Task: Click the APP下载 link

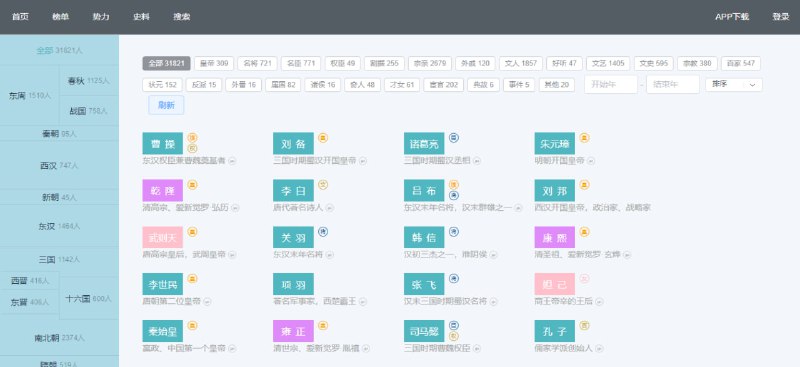Action: click(732, 17)
